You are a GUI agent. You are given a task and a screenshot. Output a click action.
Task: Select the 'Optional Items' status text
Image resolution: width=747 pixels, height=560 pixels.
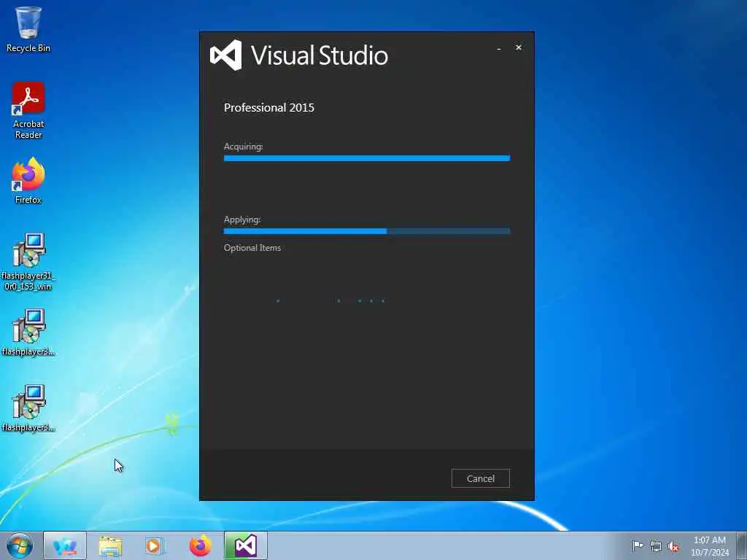tap(252, 248)
